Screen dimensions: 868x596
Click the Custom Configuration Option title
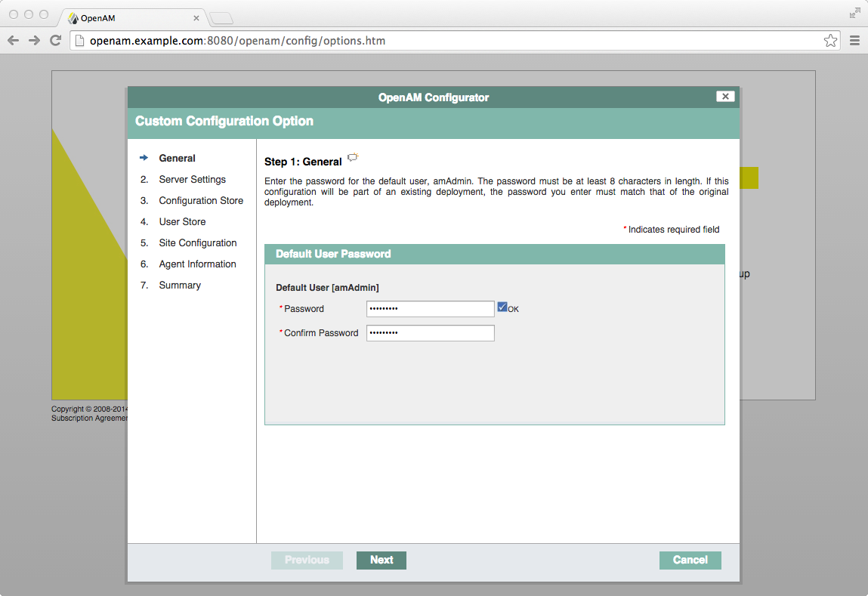pos(224,121)
